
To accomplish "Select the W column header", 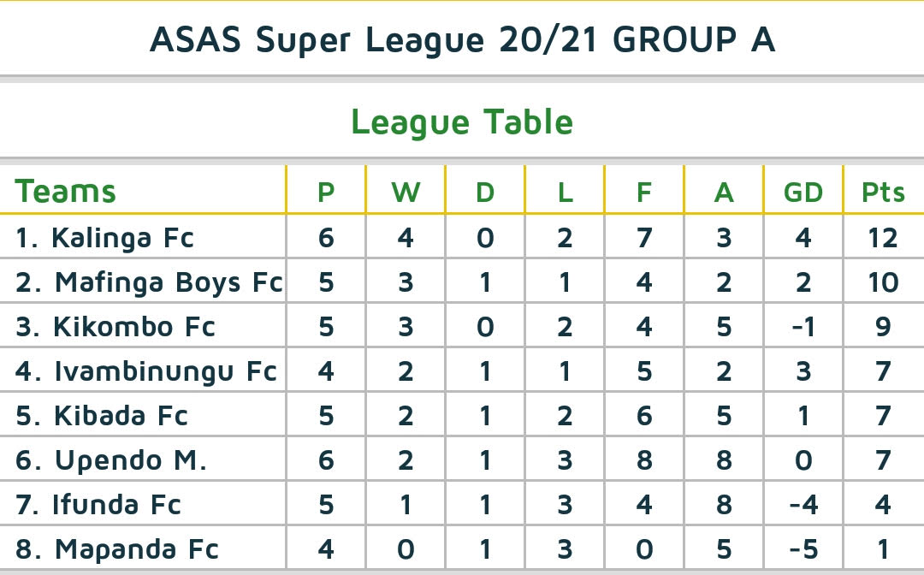I will coord(406,192).
